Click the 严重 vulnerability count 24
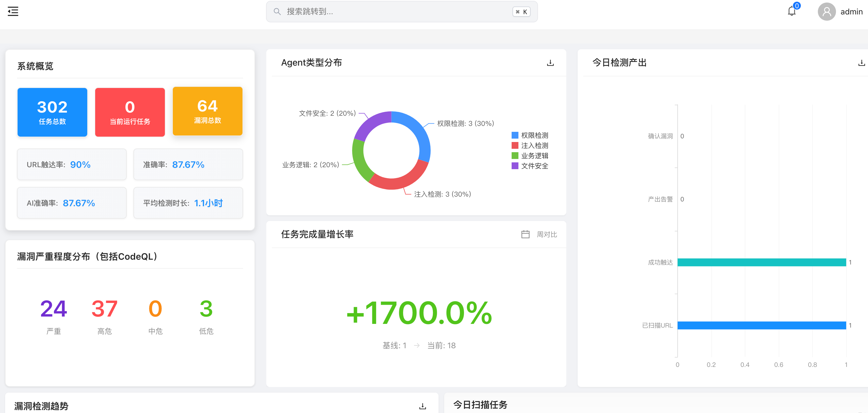The width and height of the screenshot is (868, 413). point(53,308)
